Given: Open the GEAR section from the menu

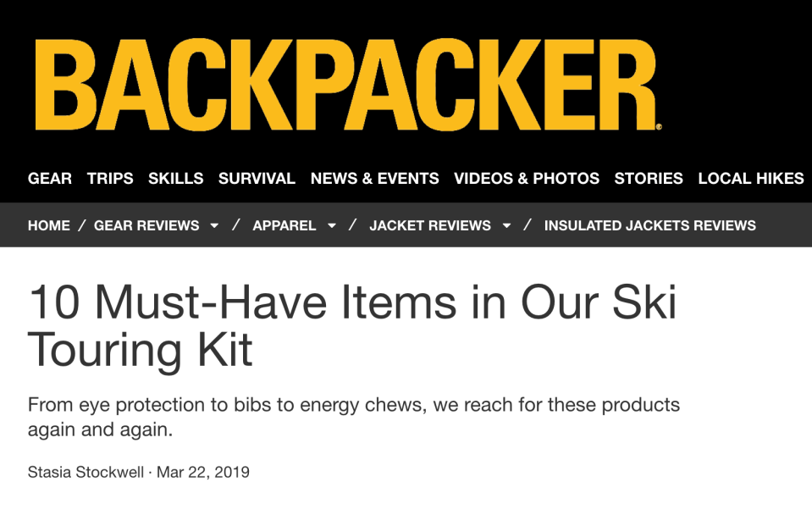Looking at the screenshot, I should coord(49,178).
